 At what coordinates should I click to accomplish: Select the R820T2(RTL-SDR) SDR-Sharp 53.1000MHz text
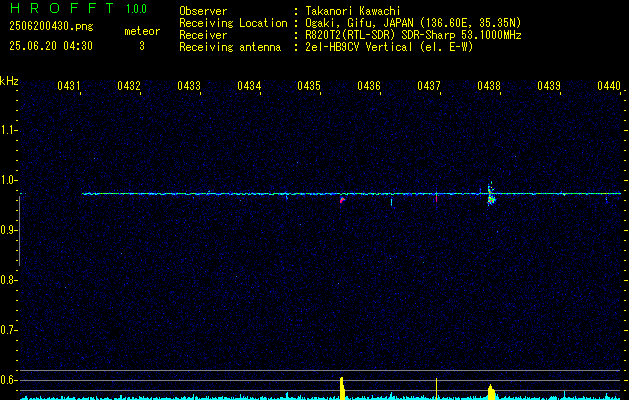pyautogui.click(x=413, y=35)
